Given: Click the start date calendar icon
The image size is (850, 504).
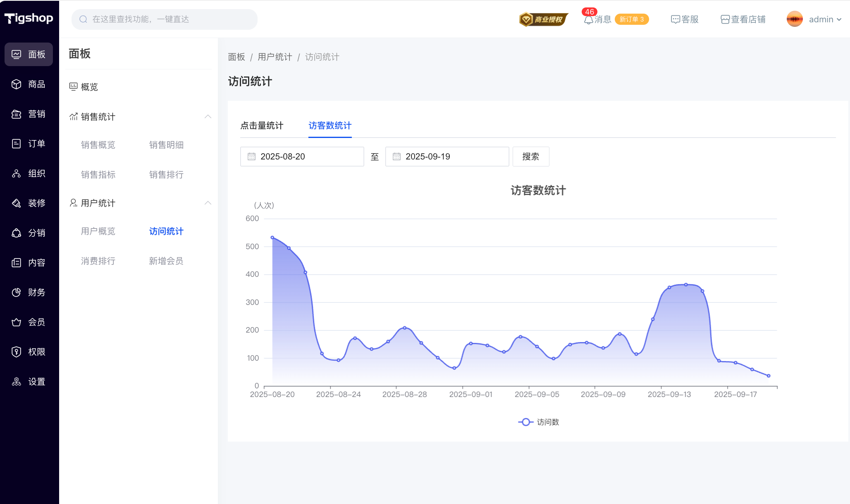Looking at the screenshot, I should click(251, 157).
